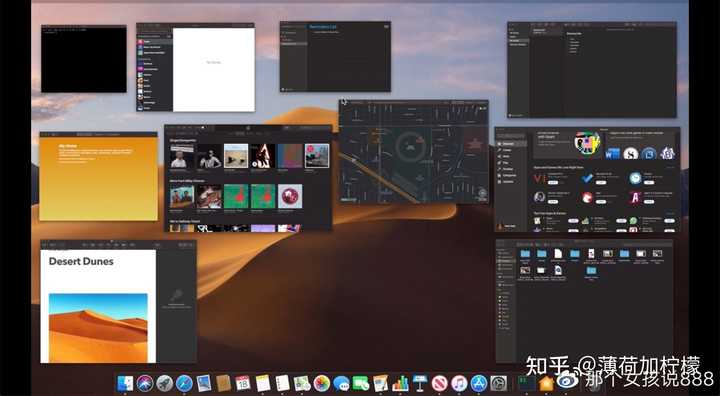
Task: Open the yellow Notes icon in Dock
Action: 263,383
